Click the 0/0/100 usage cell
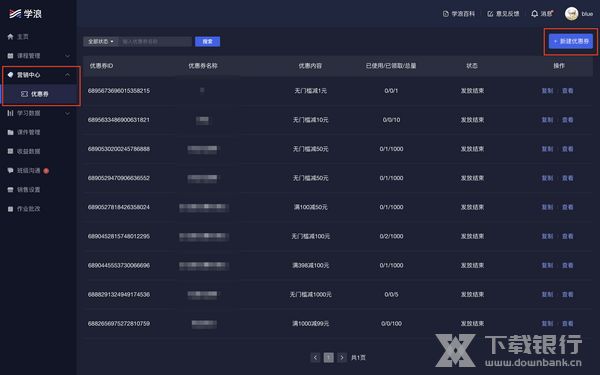The image size is (600, 375). [x=391, y=323]
